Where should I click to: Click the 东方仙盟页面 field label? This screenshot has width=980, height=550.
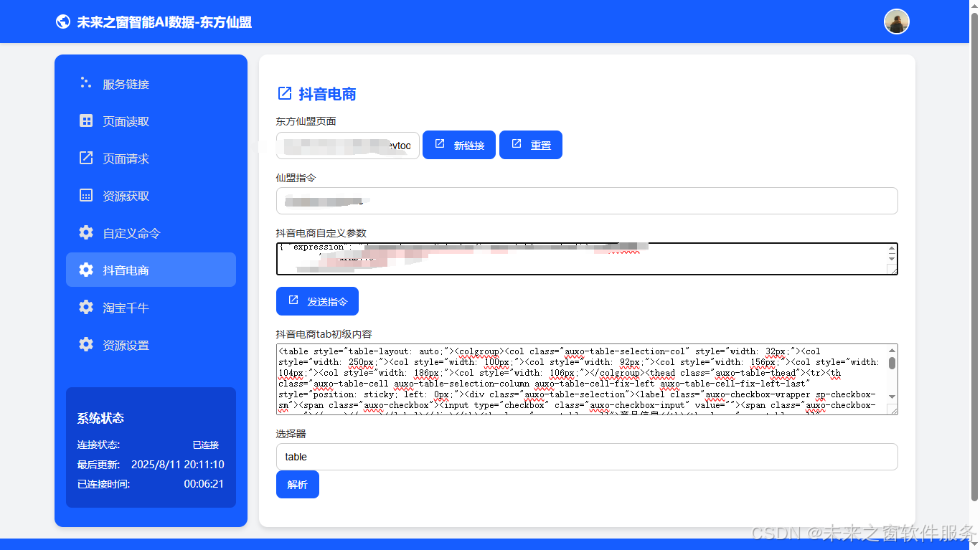click(x=306, y=121)
